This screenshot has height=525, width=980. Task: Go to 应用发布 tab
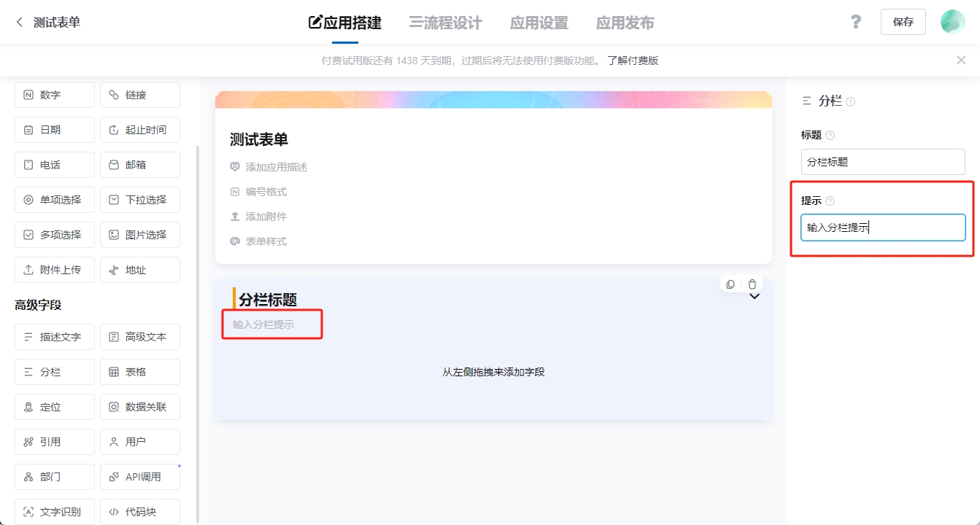pos(625,23)
